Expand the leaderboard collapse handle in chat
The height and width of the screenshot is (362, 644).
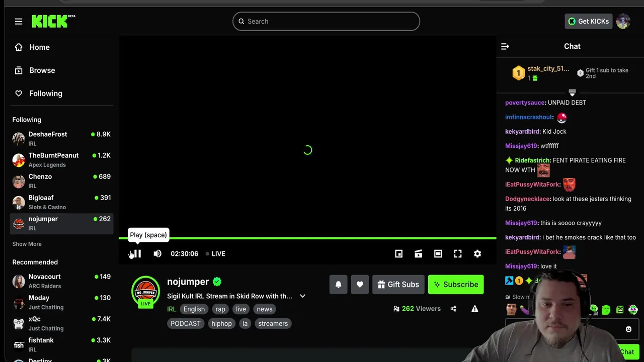[x=572, y=93]
